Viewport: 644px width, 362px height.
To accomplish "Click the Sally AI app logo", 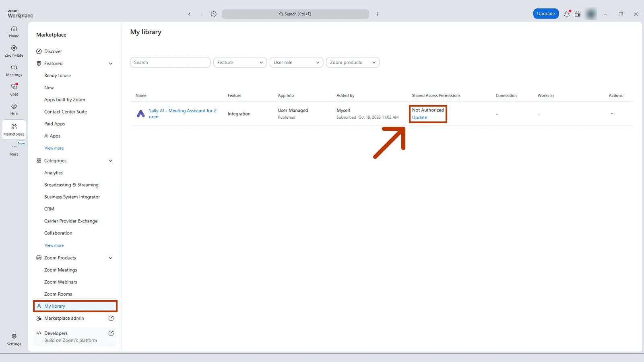I will [141, 114].
